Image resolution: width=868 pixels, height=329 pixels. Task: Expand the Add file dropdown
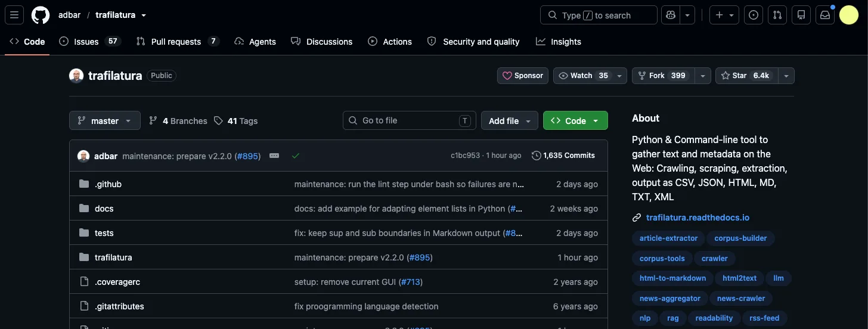[x=510, y=120]
